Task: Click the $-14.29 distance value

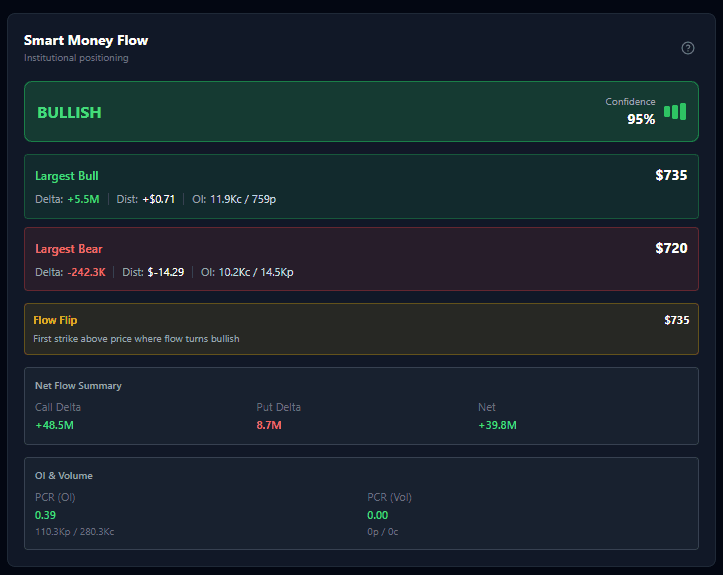Action: [x=166, y=272]
